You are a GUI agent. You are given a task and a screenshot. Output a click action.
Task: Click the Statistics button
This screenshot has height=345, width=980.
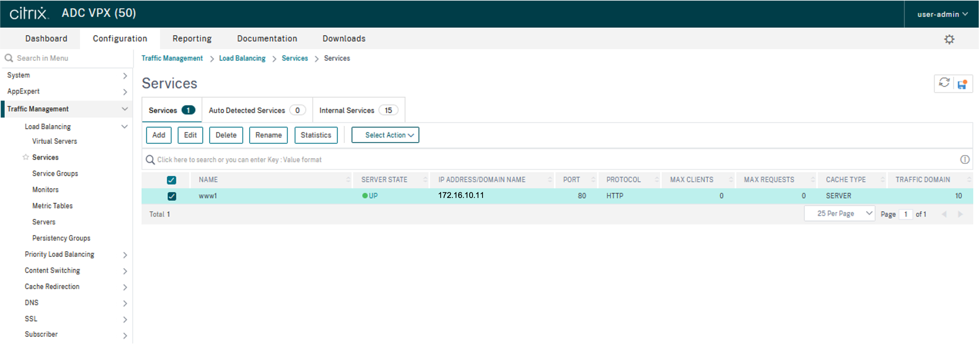click(x=316, y=135)
